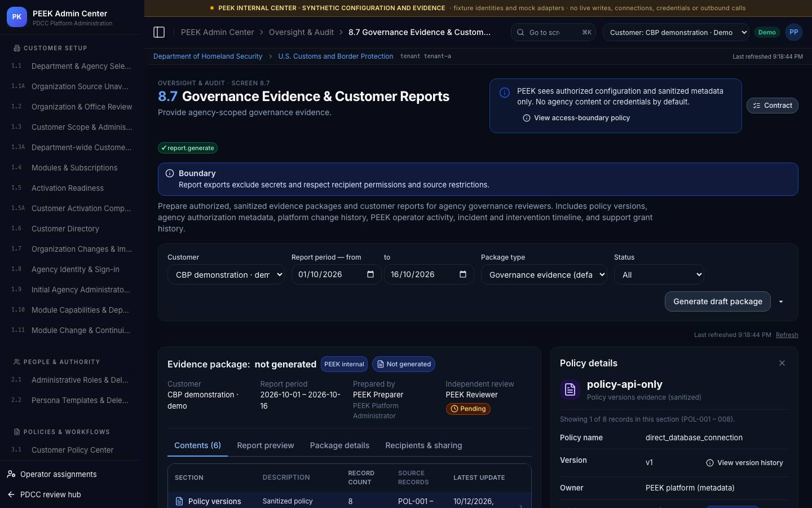Open U.S. Customs and Border Protection breadcrumb
812x508 pixels.
pyautogui.click(x=336, y=56)
